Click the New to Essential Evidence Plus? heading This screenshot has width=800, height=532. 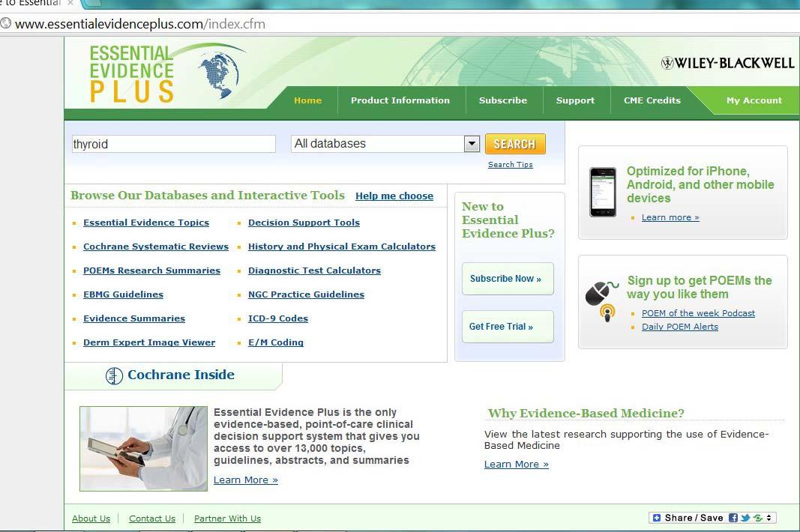[508, 220]
